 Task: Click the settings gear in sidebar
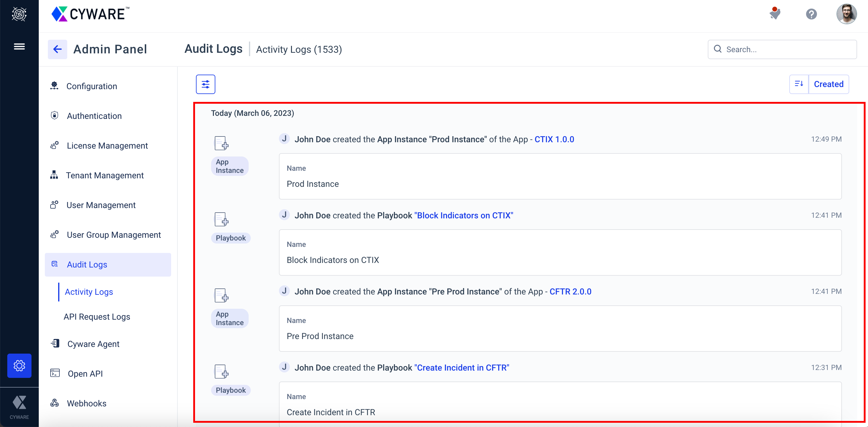coord(19,365)
